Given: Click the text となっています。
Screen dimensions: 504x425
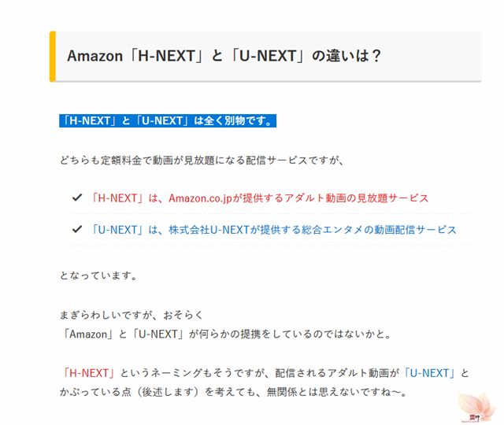Looking at the screenshot, I should click(x=99, y=275).
